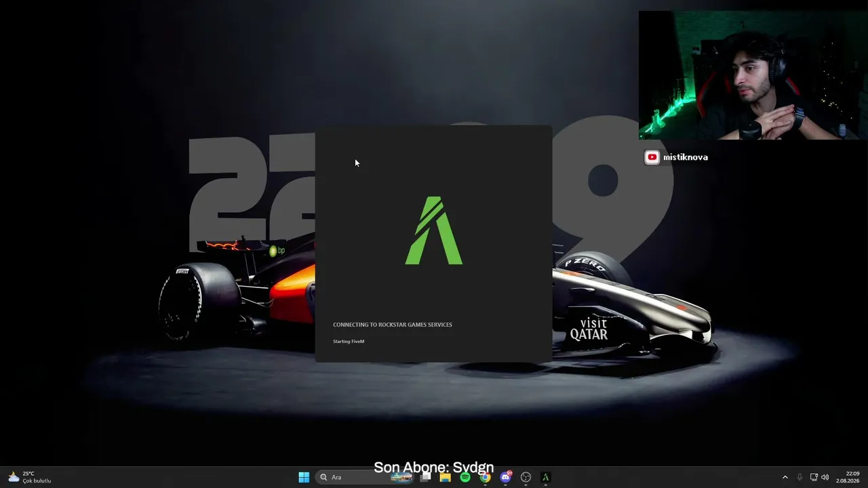Open network settings from the system tray

[814, 477]
